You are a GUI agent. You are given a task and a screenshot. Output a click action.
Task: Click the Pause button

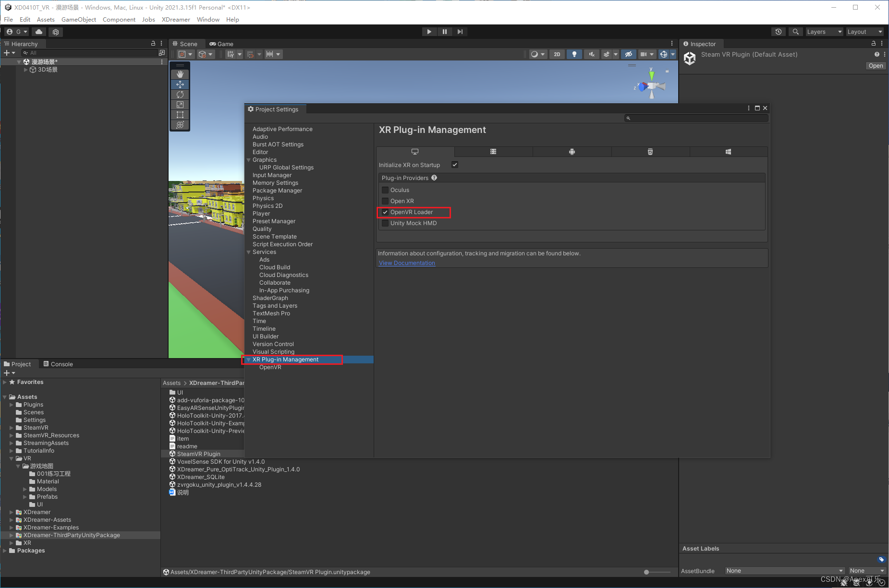click(445, 32)
